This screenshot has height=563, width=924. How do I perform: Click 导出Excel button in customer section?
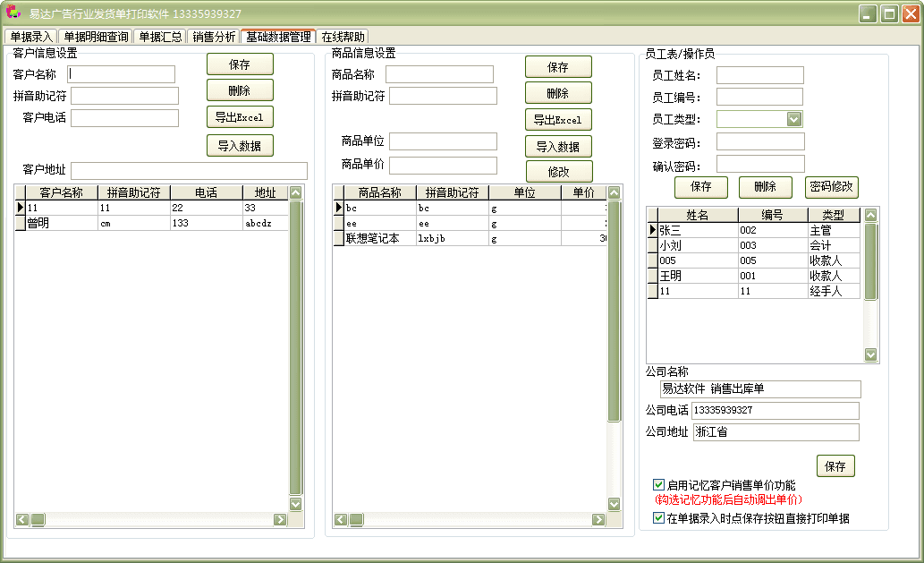[x=239, y=117]
